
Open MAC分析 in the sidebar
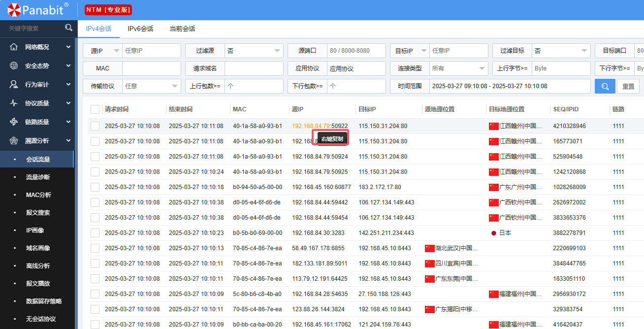click(x=37, y=195)
